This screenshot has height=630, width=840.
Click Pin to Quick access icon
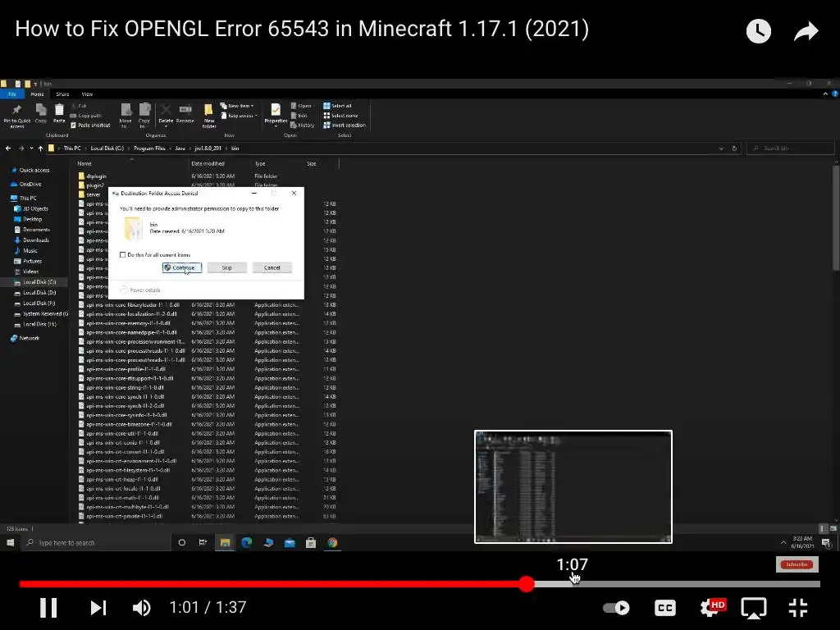[16, 115]
